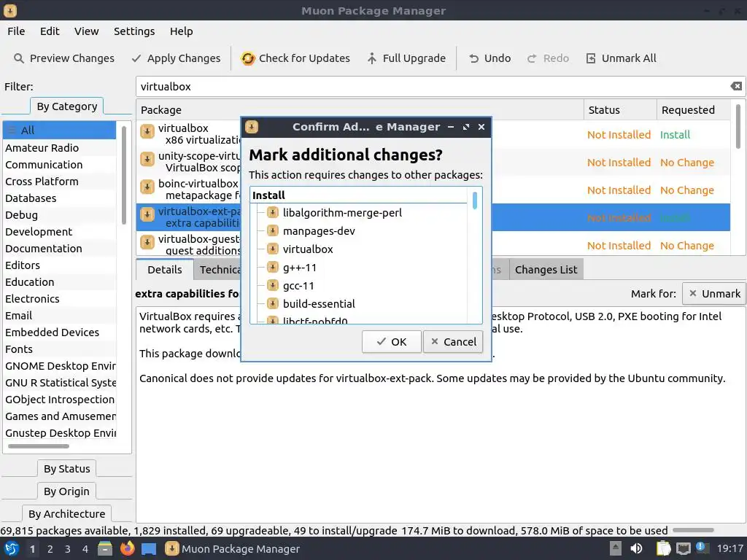Click the clipboard icon in system tray
The image size is (747, 560).
(x=663, y=548)
